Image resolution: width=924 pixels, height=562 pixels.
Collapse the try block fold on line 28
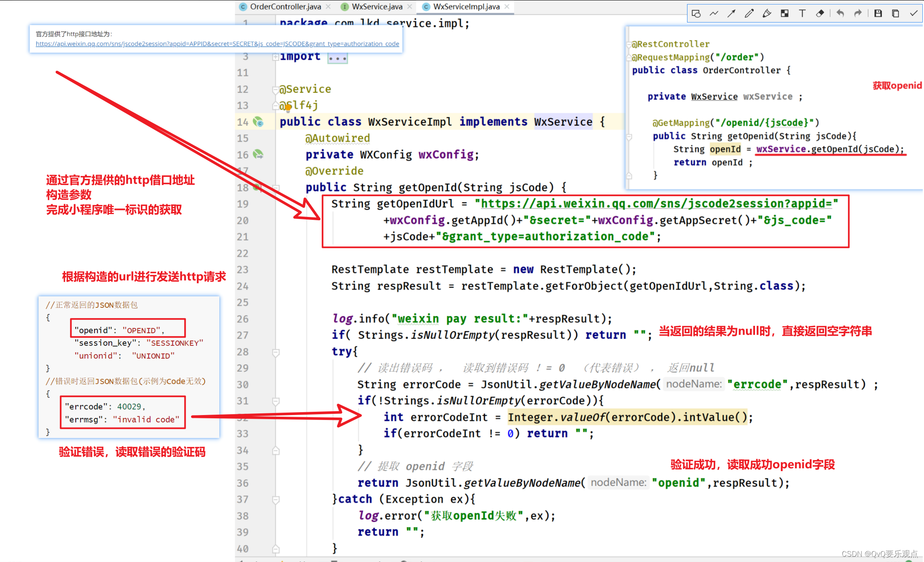tap(276, 352)
